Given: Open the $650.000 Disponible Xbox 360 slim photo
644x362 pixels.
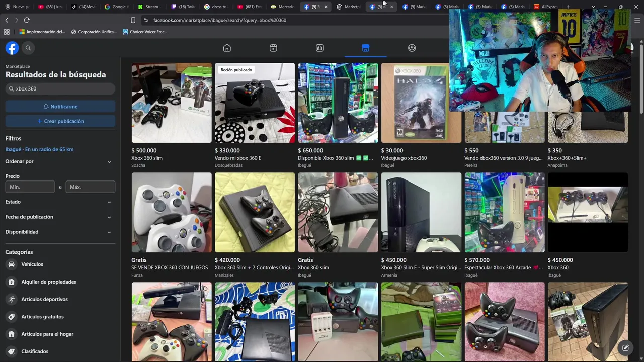Looking at the screenshot, I should pyautogui.click(x=338, y=103).
